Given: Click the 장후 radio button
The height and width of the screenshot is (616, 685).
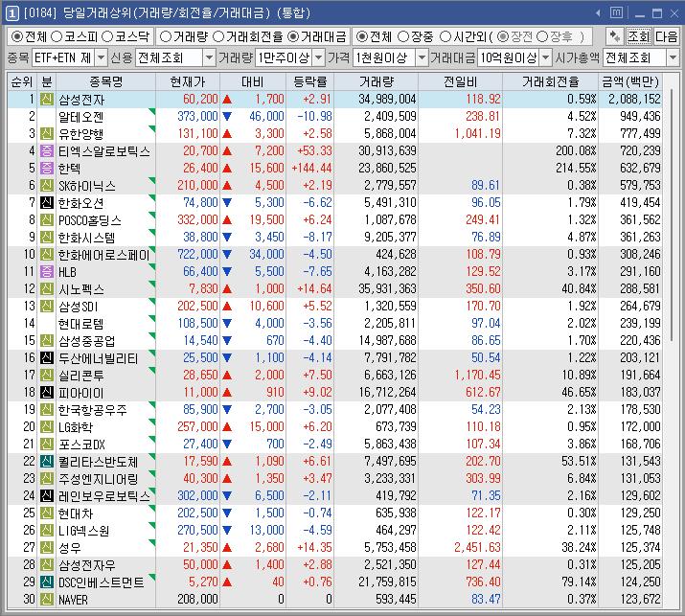Looking at the screenshot, I should coord(541,36).
